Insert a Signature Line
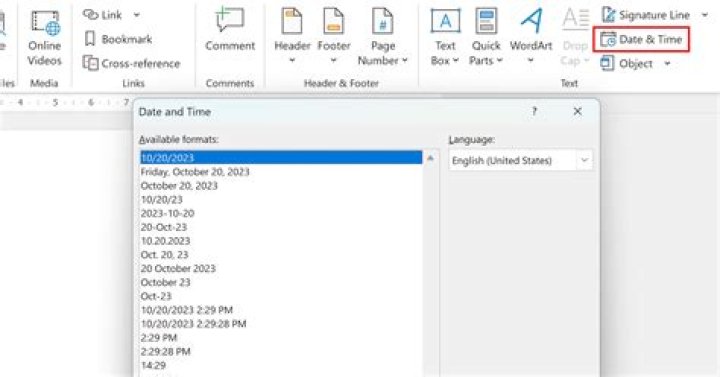 click(x=645, y=15)
